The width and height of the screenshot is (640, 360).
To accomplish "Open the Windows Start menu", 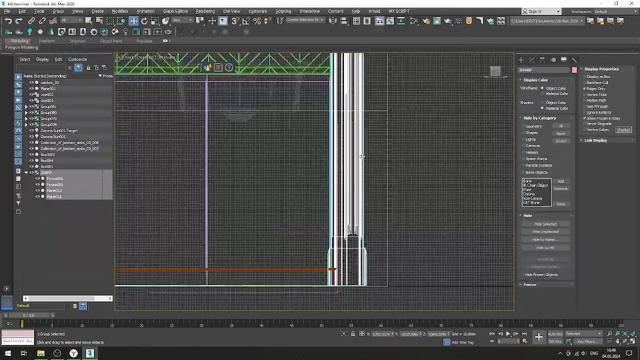I will pos(8,353).
